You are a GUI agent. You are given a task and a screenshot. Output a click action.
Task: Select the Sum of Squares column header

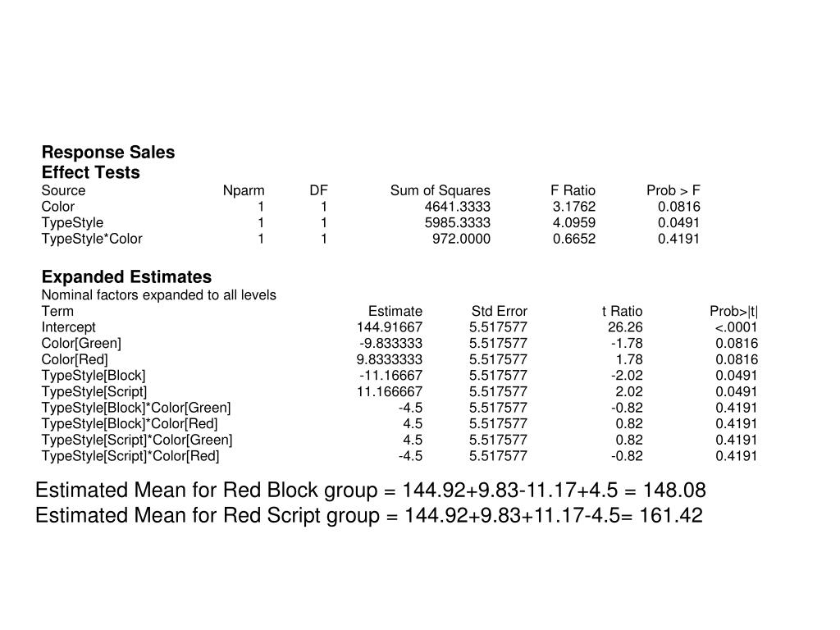point(441,190)
